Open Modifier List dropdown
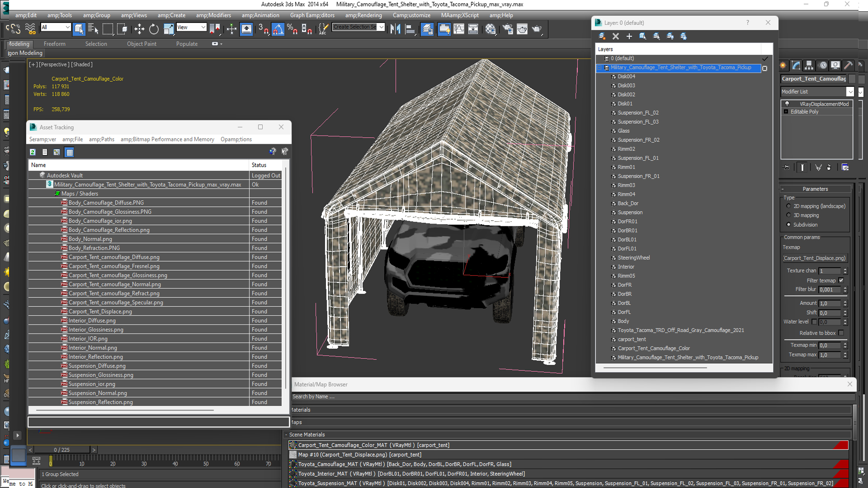Image resolution: width=868 pixels, height=488 pixels. [x=850, y=92]
